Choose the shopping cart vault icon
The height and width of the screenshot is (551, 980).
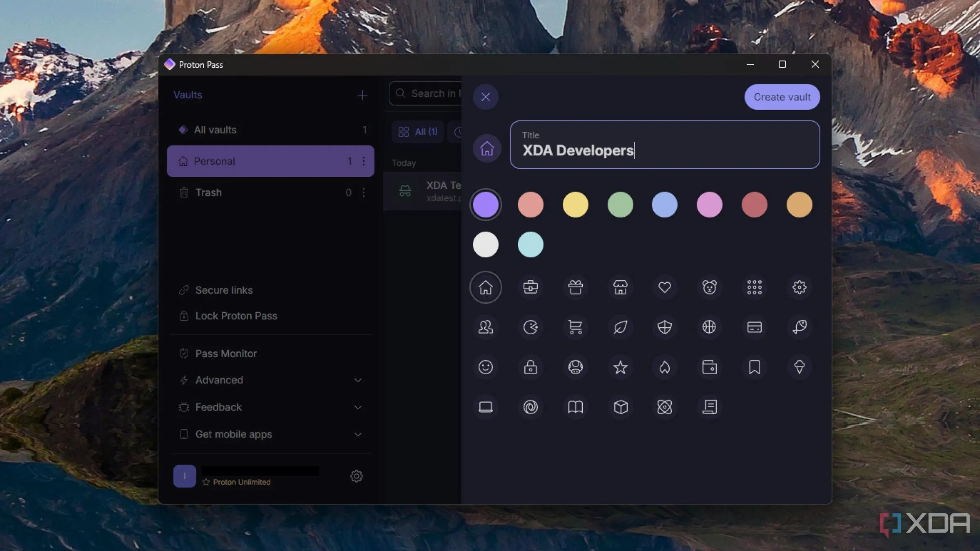click(575, 327)
